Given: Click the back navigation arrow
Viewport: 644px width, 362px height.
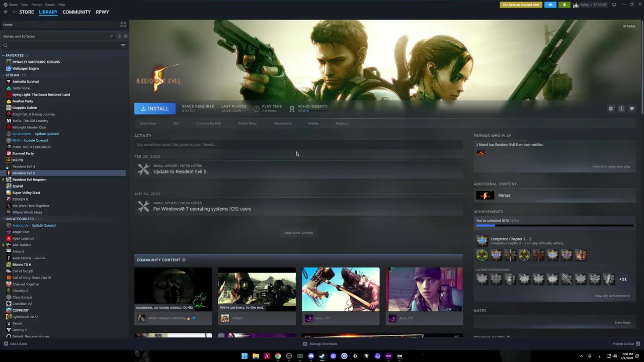Looking at the screenshot, I should point(6,12).
